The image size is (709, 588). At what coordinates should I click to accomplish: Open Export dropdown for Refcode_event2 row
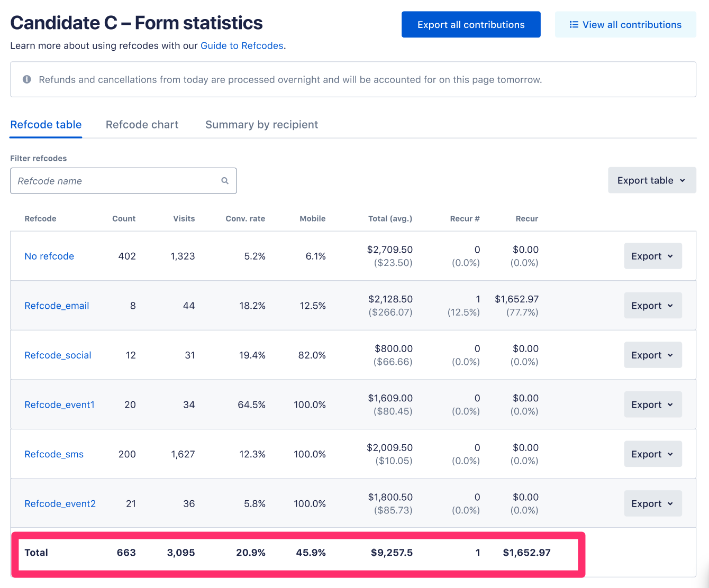click(x=652, y=504)
